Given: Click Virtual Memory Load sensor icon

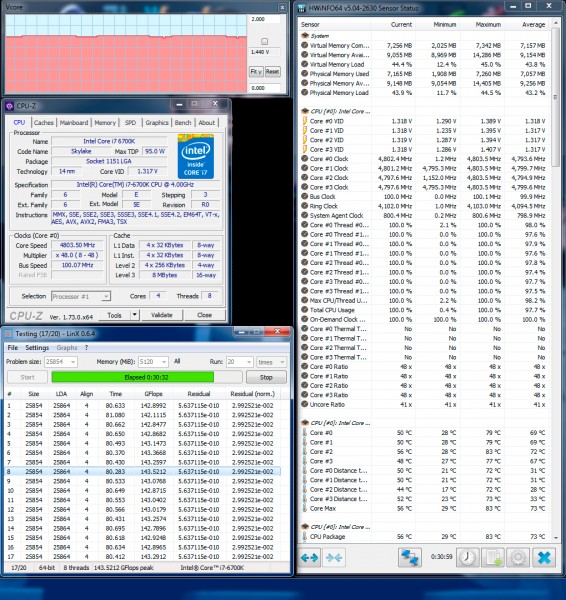Looking at the screenshot, I should coord(305,64).
